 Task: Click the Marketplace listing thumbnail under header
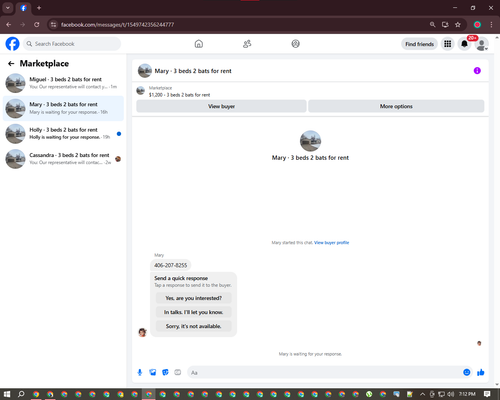click(141, 91)
